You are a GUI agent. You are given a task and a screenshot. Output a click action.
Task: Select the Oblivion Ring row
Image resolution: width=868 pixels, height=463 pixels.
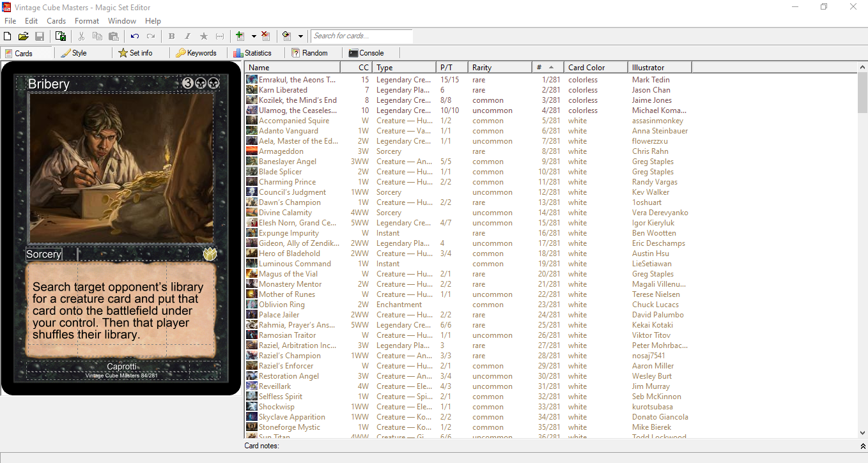click(x=551, y=305)
